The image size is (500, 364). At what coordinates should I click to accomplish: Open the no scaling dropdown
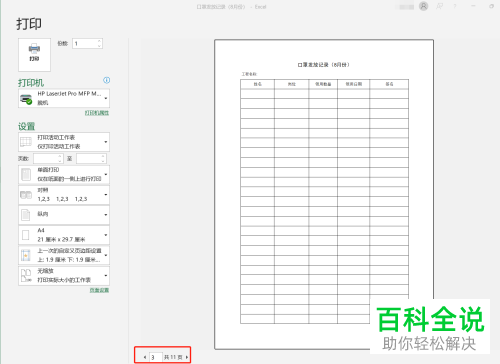pyautogui.click(x=64, y=276)
